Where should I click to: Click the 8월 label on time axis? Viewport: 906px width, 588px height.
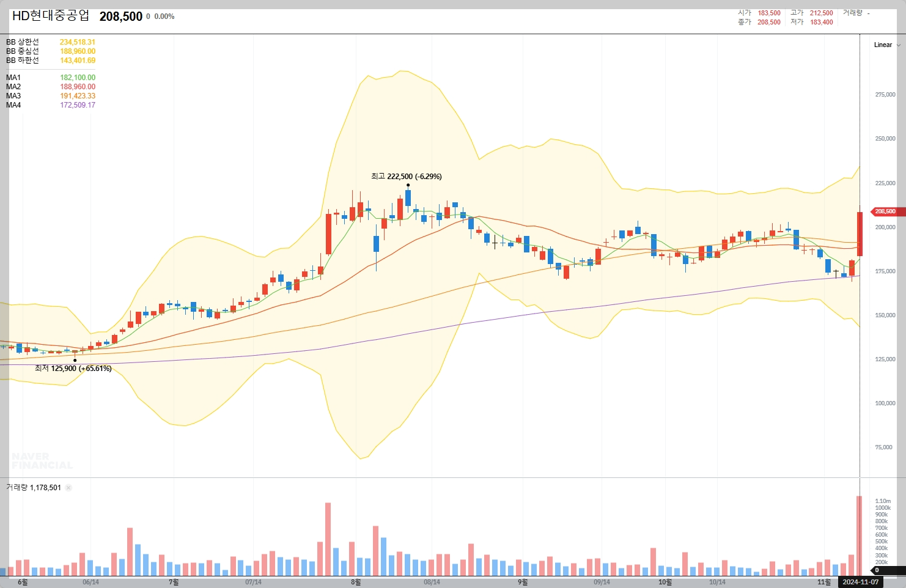[x=356, y=582]
